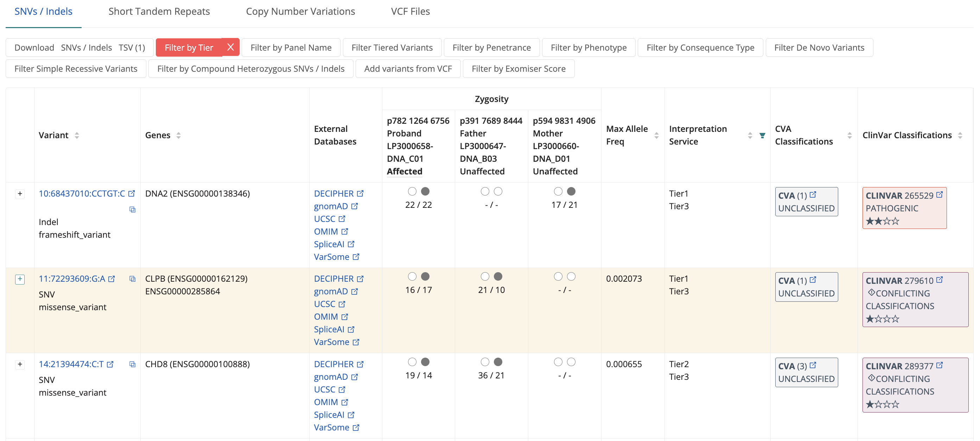Screen dimensions: 980x441
Task: Expand the DNA2 variant row
Action: coord(20,194)
